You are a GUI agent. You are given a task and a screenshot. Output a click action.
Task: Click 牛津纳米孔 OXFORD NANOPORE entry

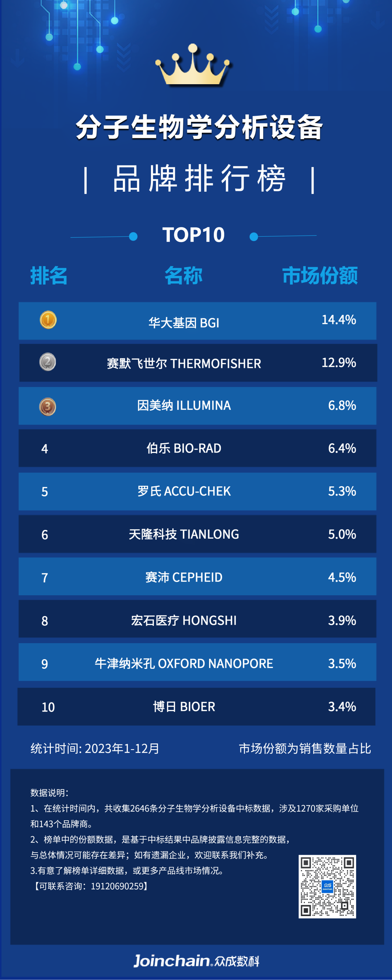pos(184,663)
